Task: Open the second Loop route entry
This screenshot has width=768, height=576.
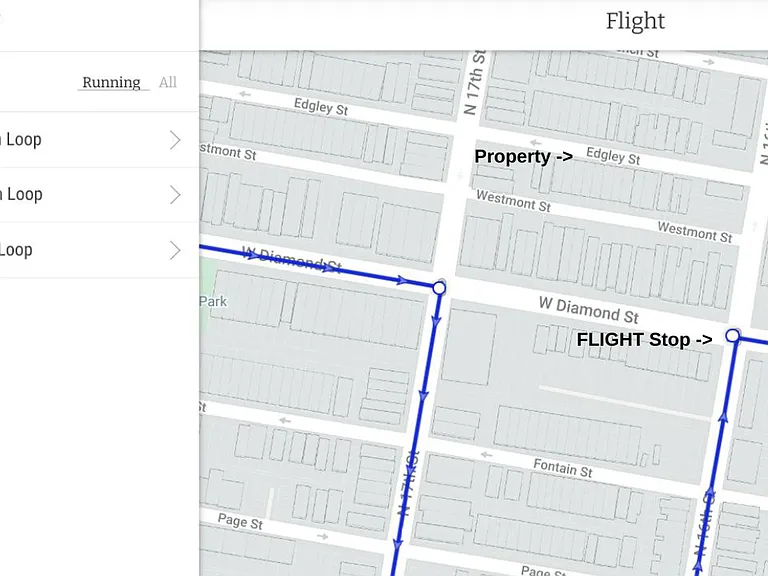Action: [99, 195]
